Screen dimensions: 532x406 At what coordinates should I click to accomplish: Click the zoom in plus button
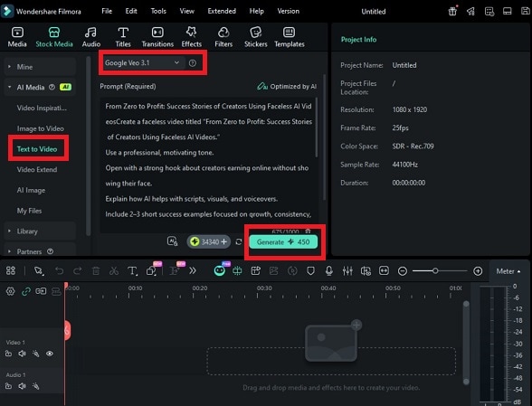click(x=478, y=271)
